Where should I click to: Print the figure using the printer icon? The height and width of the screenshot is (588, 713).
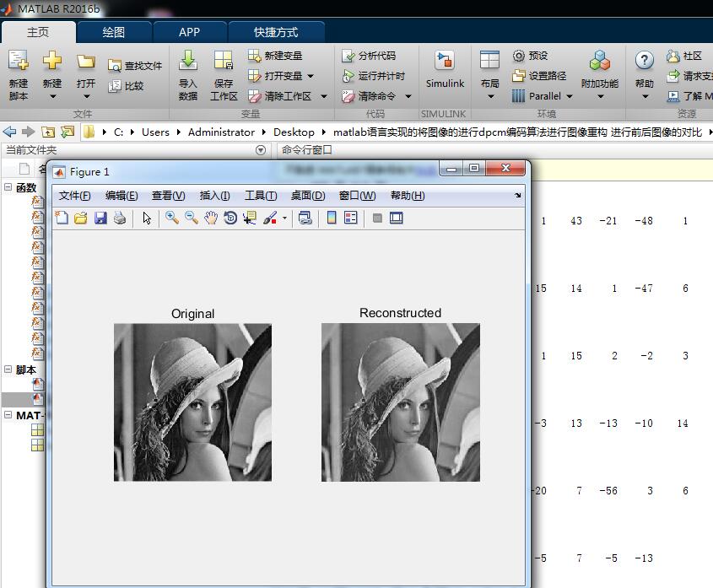(x=120, y=218)
